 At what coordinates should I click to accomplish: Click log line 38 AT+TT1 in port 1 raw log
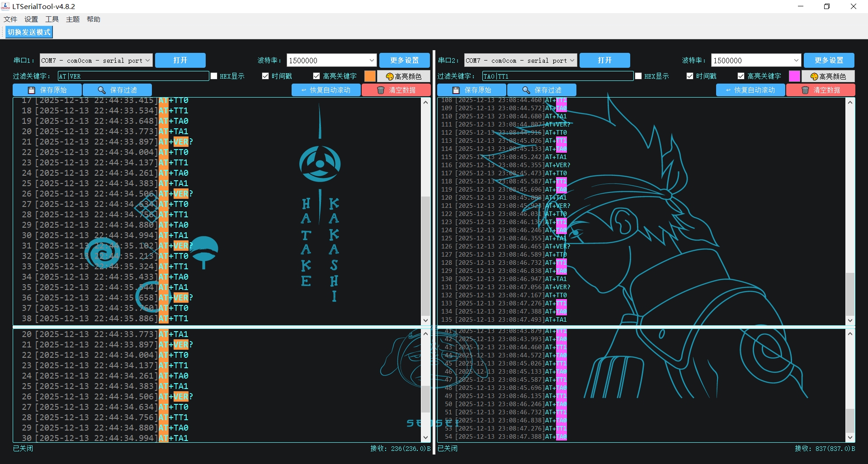pos(105,319)
